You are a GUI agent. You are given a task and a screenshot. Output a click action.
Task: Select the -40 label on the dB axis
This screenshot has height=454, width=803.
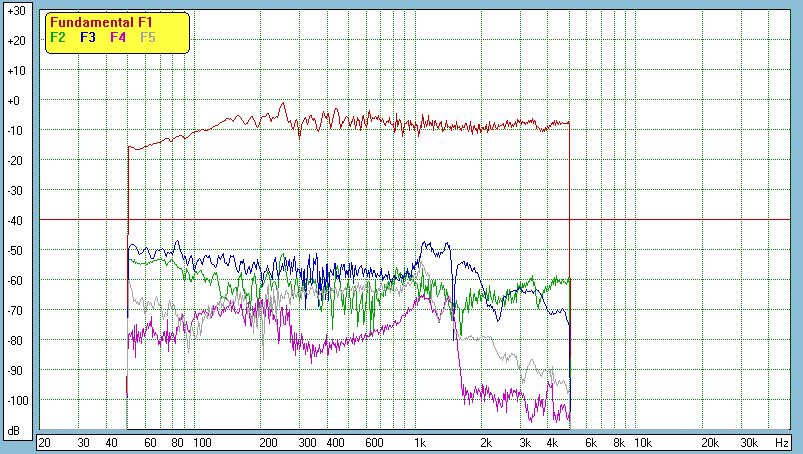click(15, 221)
